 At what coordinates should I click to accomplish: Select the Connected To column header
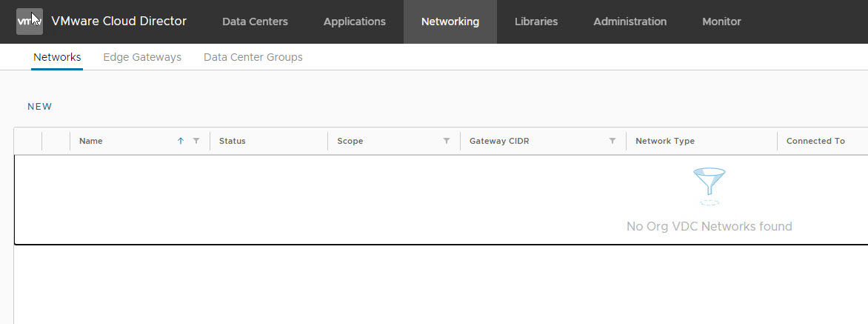815,141
